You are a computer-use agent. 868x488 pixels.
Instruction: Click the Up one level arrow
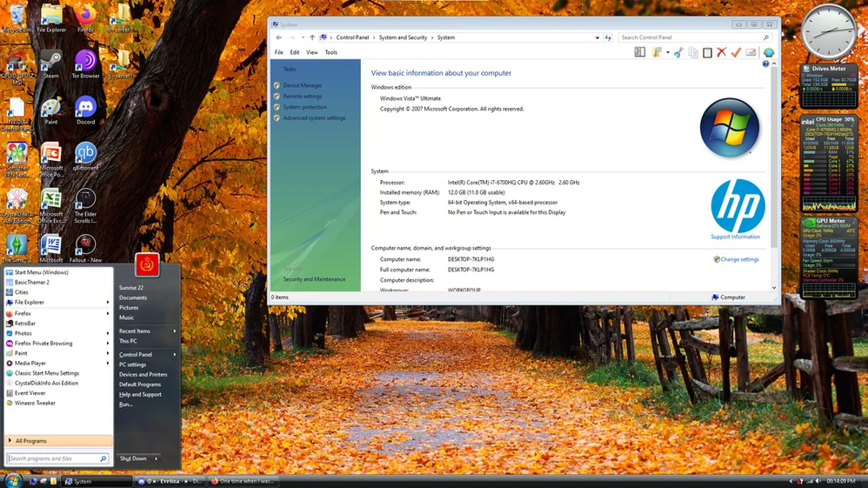click(312, 37)
